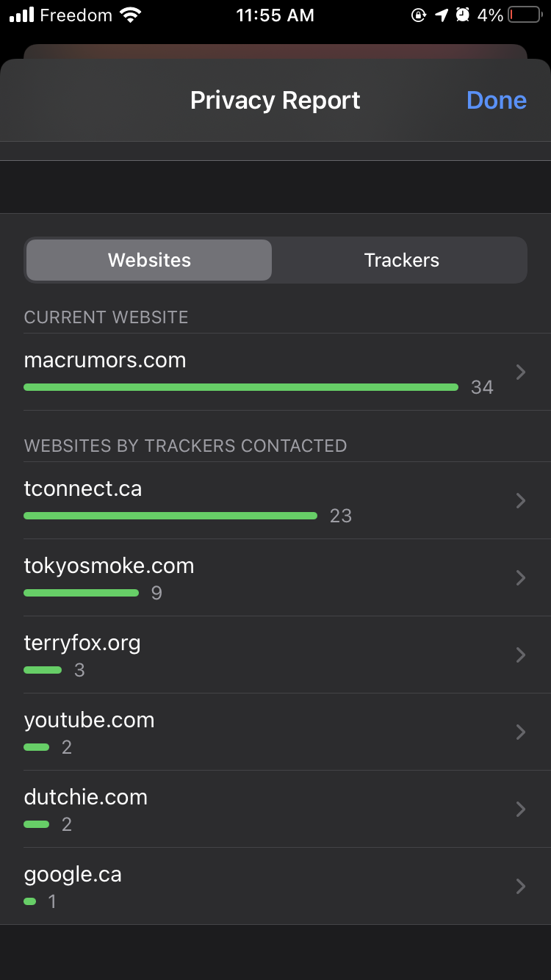The image size is (551, 980).
Task: Switch to the Trackers segment
Action: click(401, 260)
